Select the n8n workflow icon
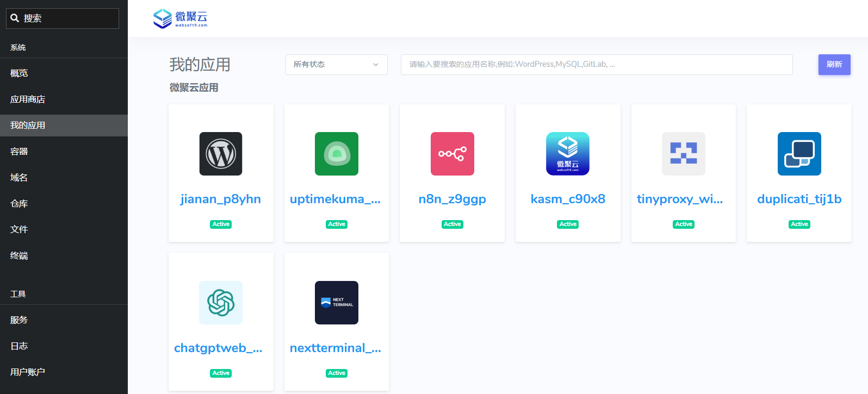 452,154
